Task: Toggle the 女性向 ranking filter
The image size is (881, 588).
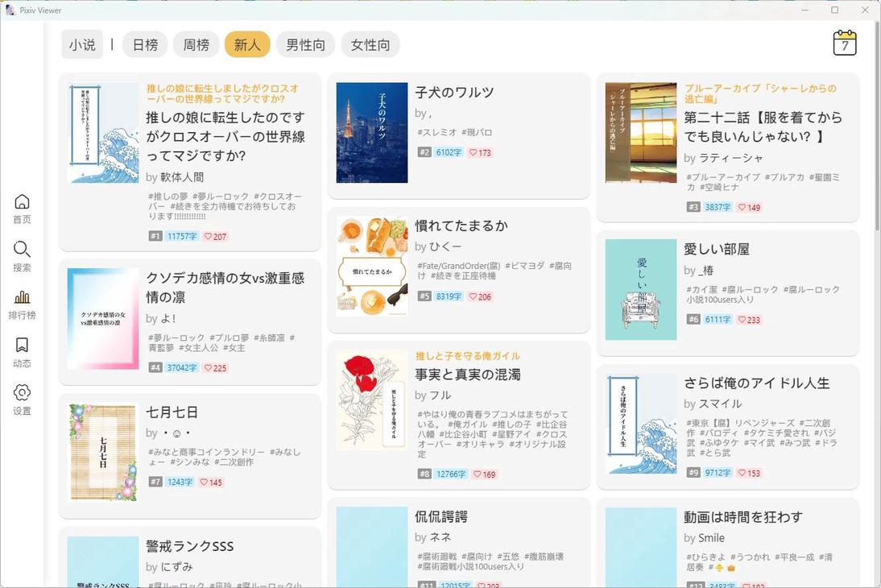Action: coord(370,45)
